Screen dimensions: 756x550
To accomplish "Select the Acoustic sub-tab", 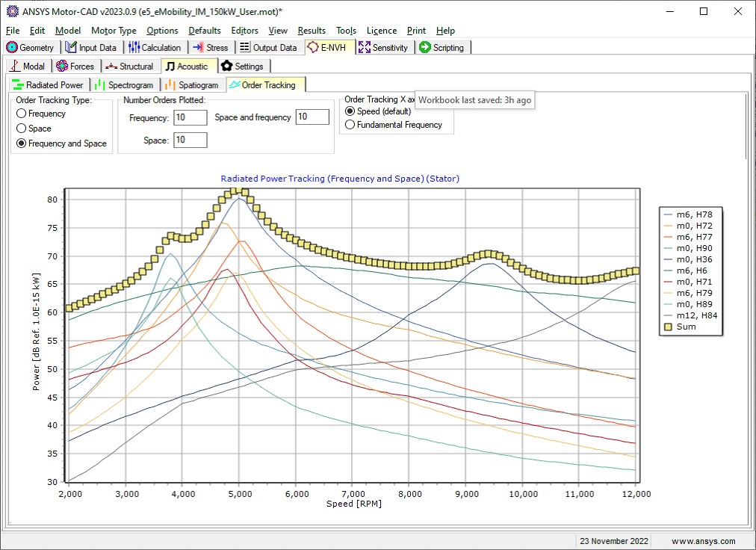I will 188,66.
